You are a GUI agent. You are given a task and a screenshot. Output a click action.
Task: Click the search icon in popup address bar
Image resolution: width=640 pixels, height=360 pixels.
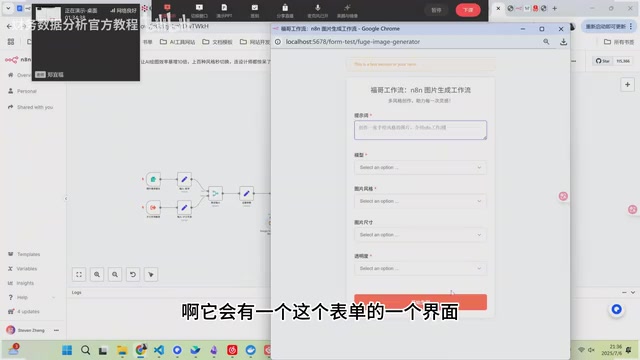546,42
